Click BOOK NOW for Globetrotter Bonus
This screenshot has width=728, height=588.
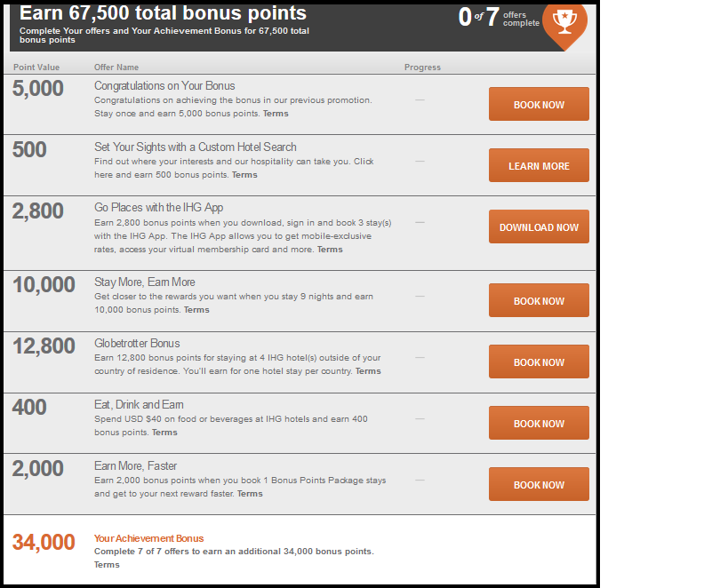point(539,362)
